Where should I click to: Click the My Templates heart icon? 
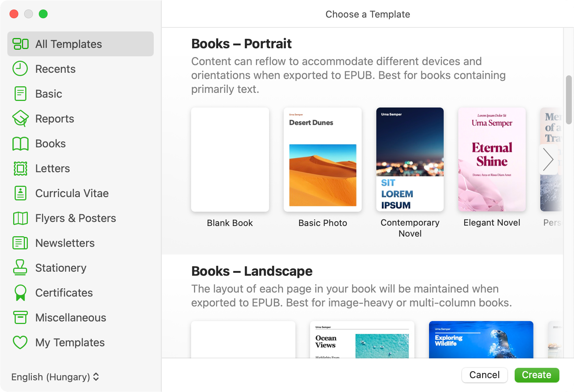20,343
